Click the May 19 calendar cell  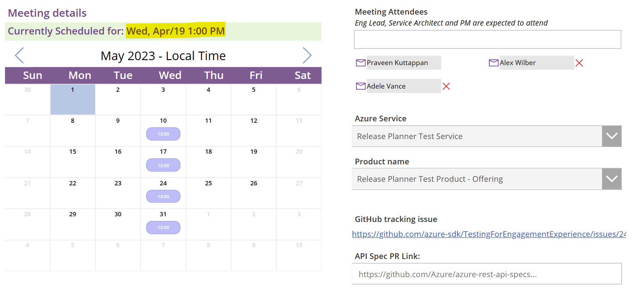253,162
